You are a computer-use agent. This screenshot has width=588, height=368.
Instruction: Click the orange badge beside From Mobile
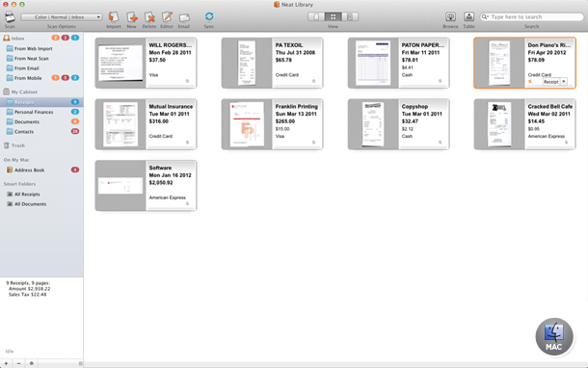click(x=56, y=78)
